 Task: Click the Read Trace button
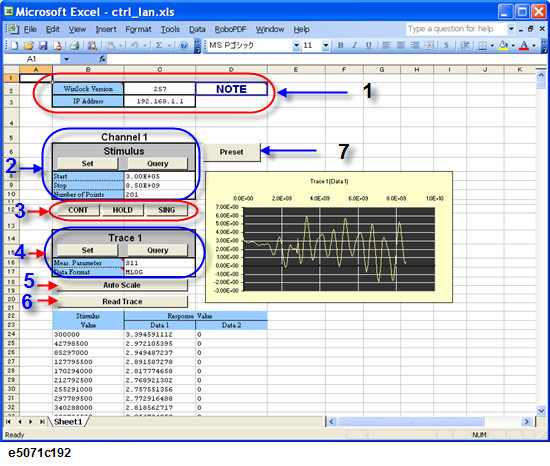(x=122, y=302)
